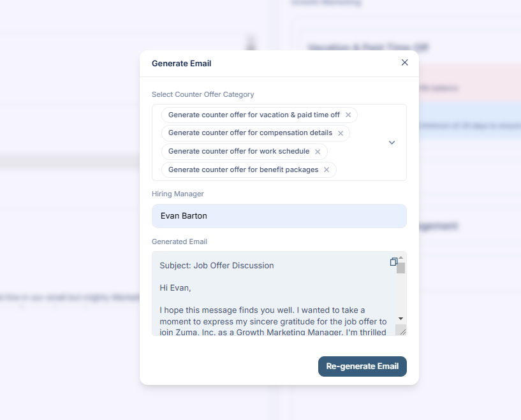The width and height of the screenshot is (521, 420).
Task: Remove vacation & paid time off tag
Action: pyautogui.click(x=348, y=115)
